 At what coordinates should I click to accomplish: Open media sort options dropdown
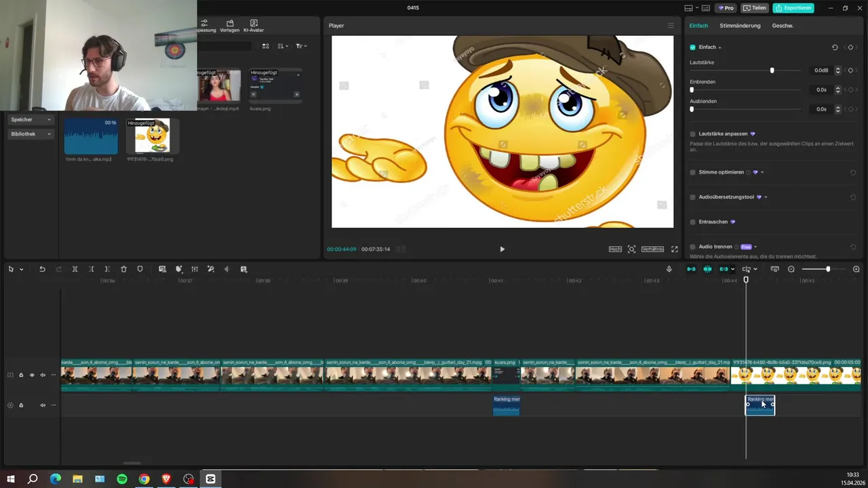(283, 46)
